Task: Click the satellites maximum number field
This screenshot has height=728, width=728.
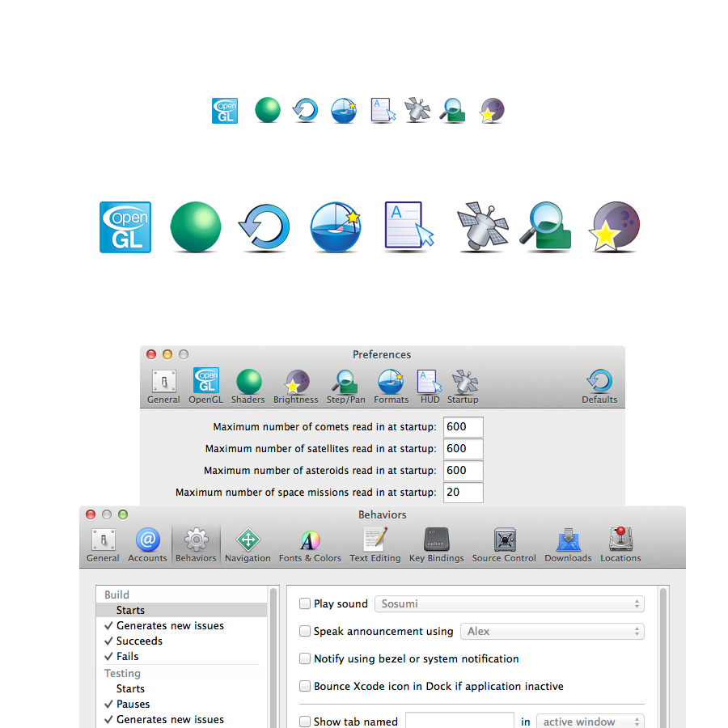Action: point(463,448)
